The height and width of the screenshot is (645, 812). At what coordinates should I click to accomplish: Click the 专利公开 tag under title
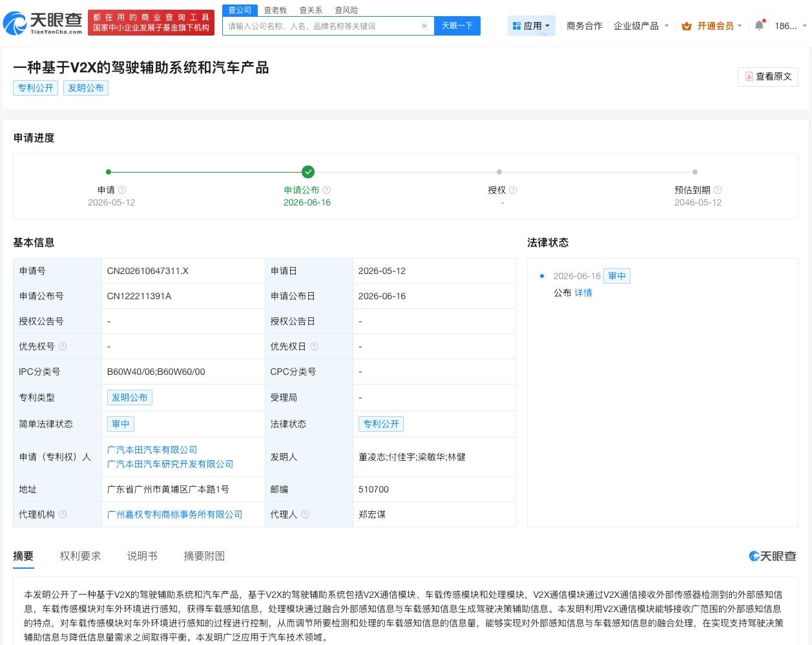[36, 88]
